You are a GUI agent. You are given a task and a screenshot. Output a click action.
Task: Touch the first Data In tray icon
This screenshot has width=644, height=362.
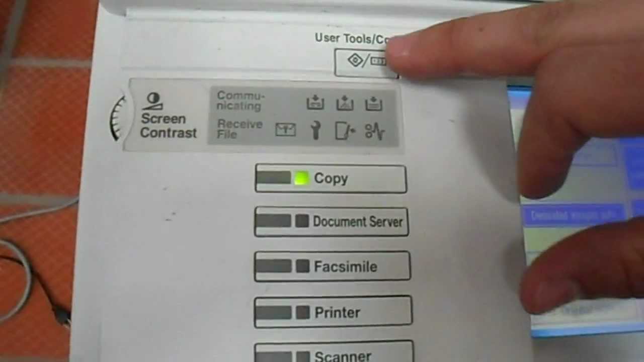(315, 103)
